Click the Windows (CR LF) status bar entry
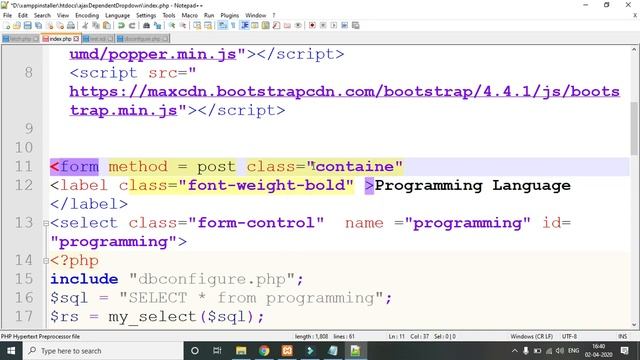 (x=531, y=336)
